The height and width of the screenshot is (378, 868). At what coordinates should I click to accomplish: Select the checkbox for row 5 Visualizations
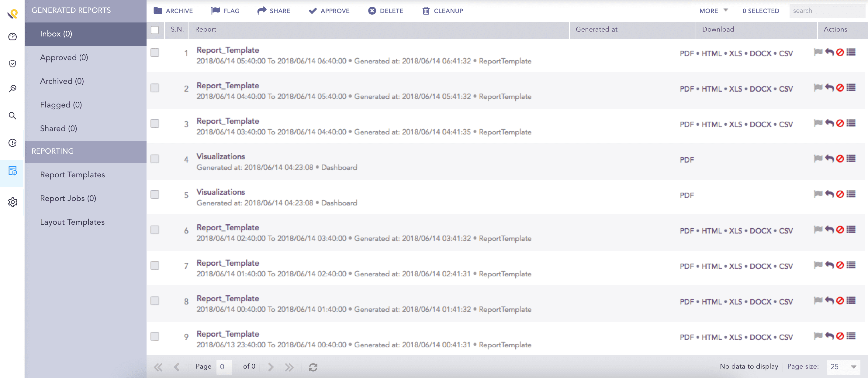click(x=155, y=195)
